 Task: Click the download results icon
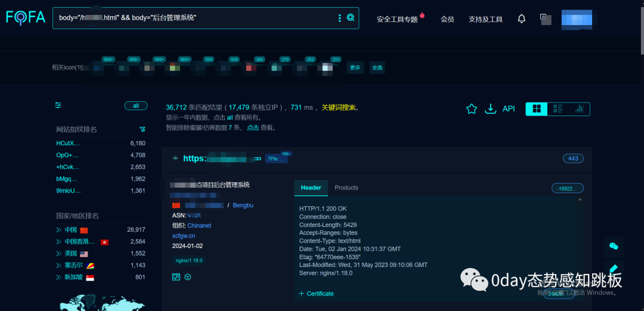point(490,108)
